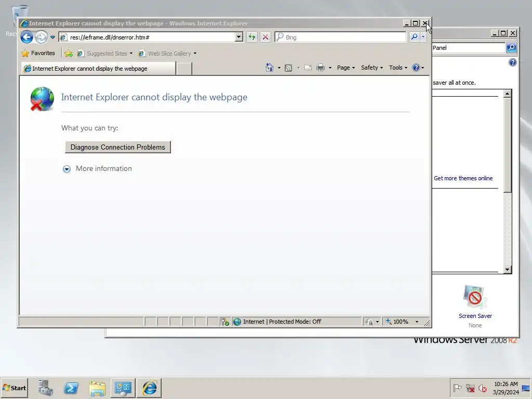
Task: Click the Screen Saver icon in Personalization
Action: [x=475, y=297]
